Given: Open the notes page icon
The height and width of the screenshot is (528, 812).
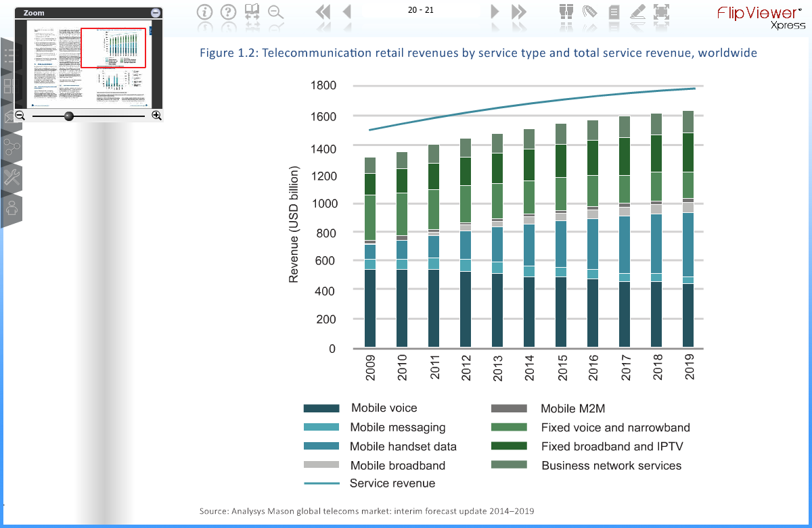Looking at the screenshot, I should coord(614,11).
